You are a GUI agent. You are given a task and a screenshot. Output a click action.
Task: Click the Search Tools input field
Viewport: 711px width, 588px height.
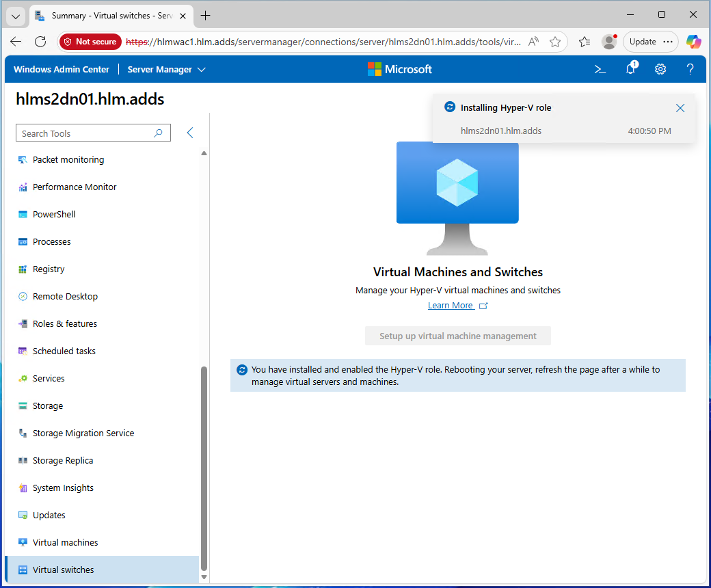click(85, 133)
